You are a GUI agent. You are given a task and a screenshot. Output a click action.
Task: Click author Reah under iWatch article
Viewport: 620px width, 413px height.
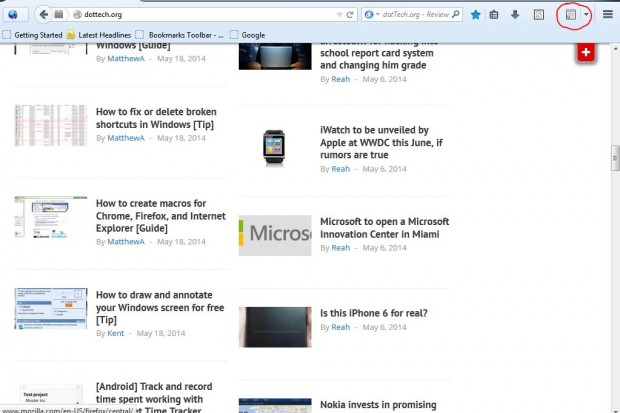[x=340, y=169]
